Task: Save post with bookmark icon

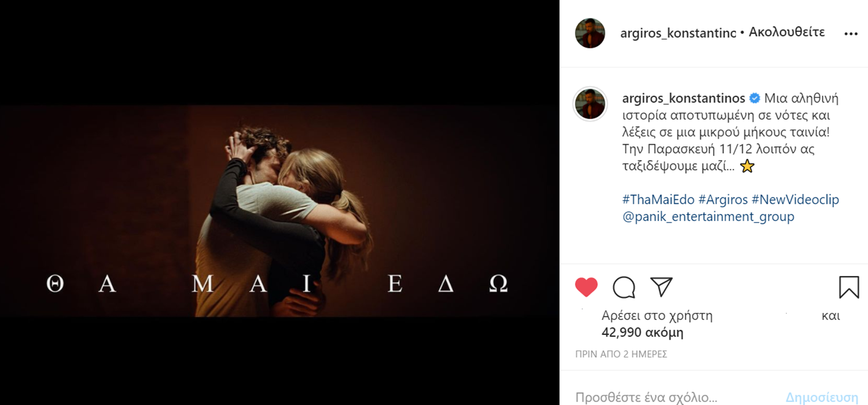Action: pyautogui.click(x=849, y=287)
